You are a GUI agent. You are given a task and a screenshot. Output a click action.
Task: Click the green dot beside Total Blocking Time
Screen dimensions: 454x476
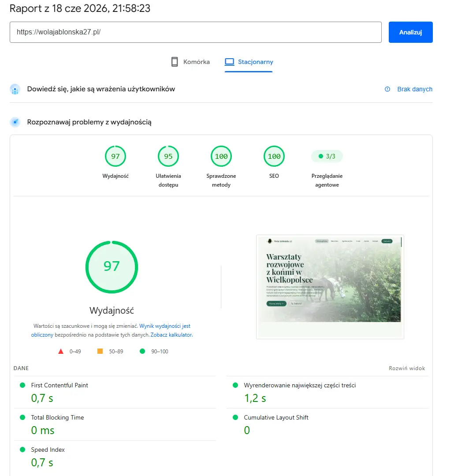[x=22, y=417]
